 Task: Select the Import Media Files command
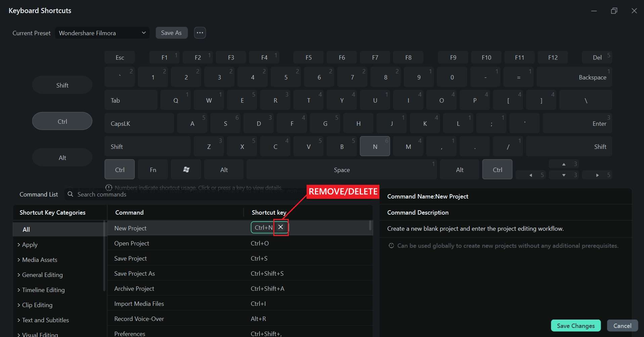[240, 303]
